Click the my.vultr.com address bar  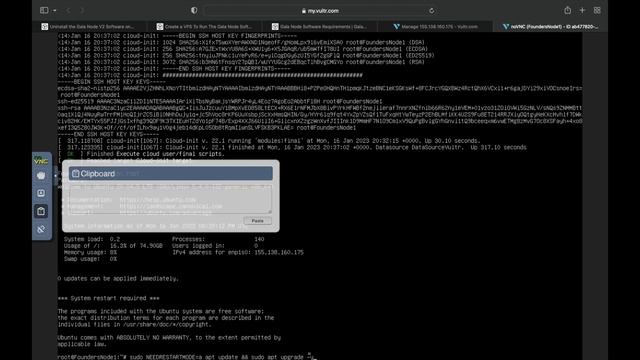coord(321,11)
